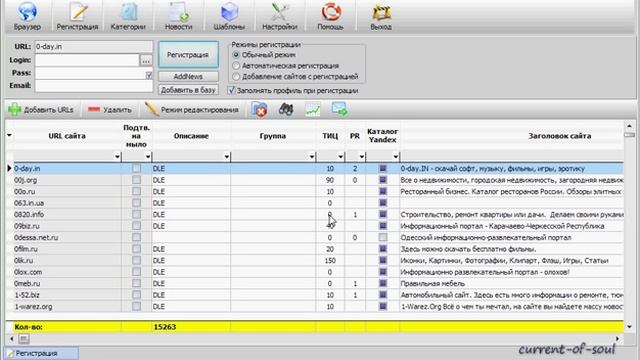The height and width of the screenshot is (360, 640).
Task: Click the green chart statistics icon
Action: click(313, 109)
